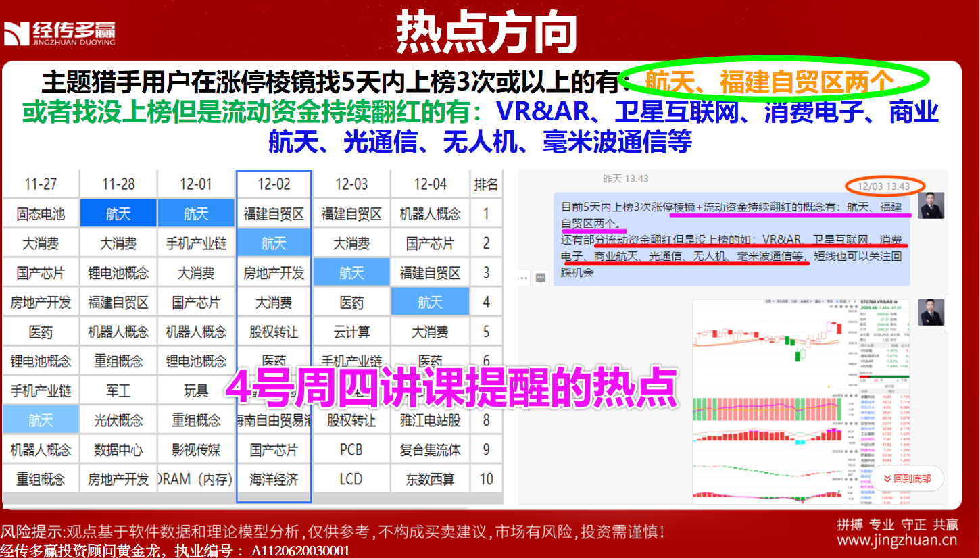Click the rank 1 cell in 排名 column
The image size is (980, 558).
point(486,214)
